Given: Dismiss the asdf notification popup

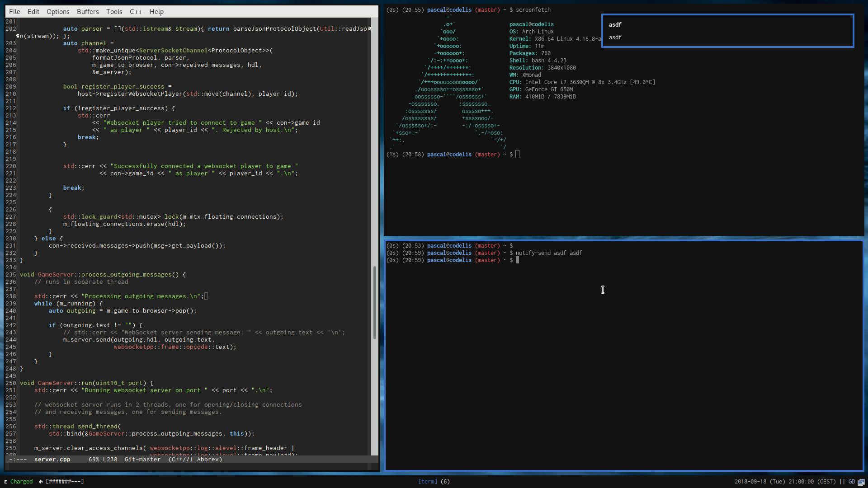Looking at the screenshot, I should [x=727, y=31].
